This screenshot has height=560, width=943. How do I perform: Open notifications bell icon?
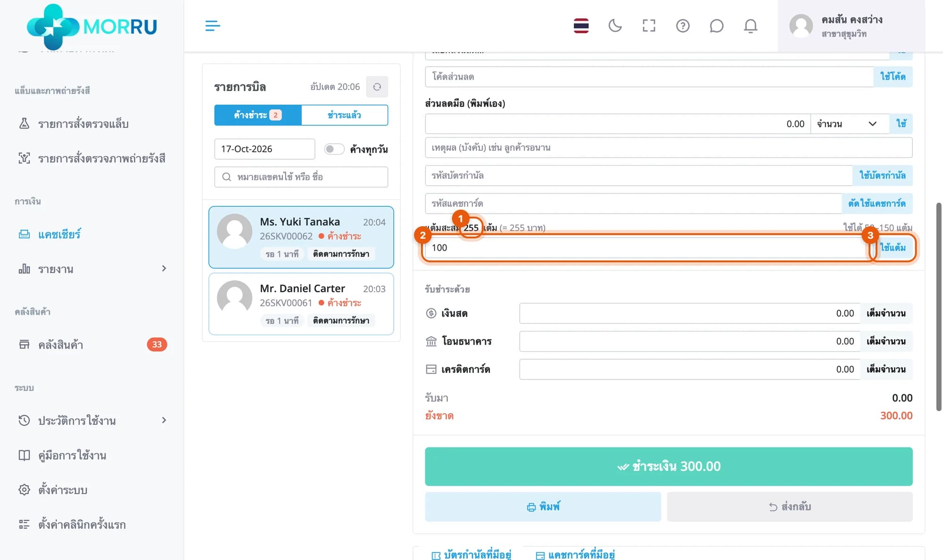click(x=751, y=26)
